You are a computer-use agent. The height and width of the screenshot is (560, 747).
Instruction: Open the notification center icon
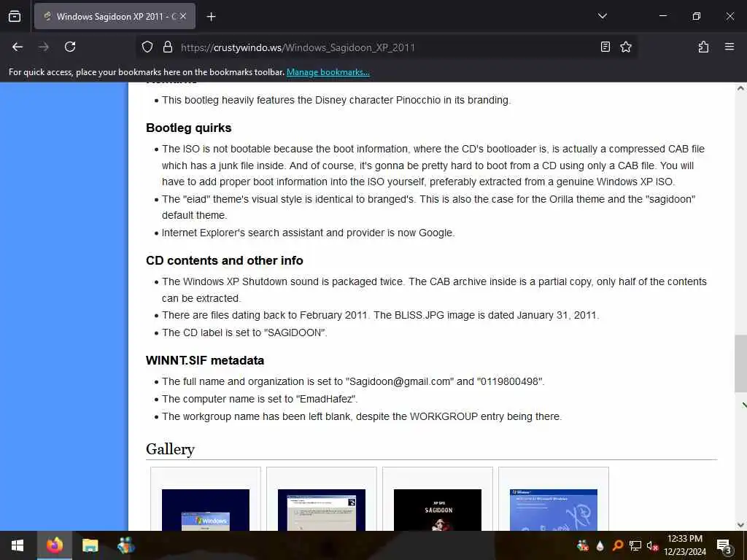[724, 546]
